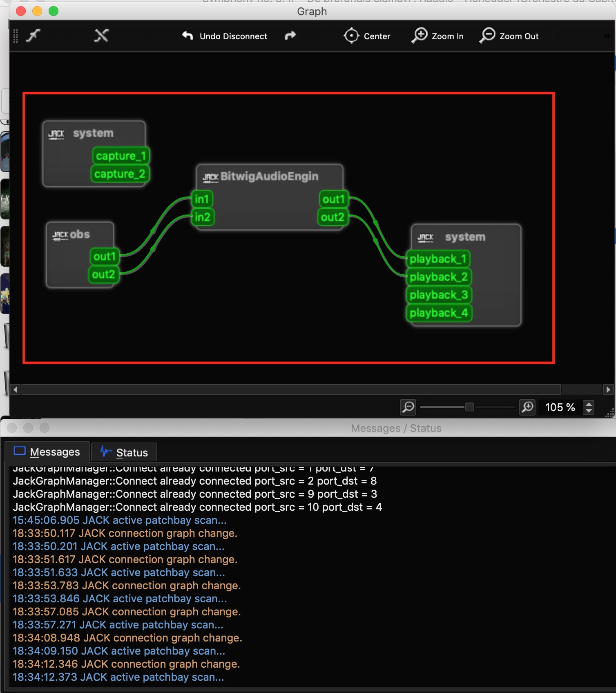Select the capture_2 port on system node
The width and height of the screenshot is (616, 693).
point(120,174)
